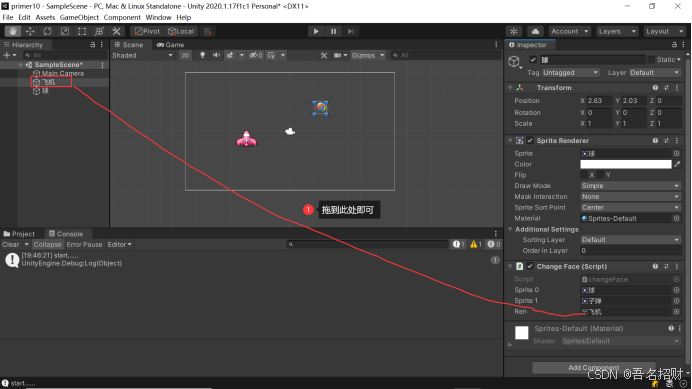Open the Layers dropdown
Image resolution: width=692 pixels, height=389 pixels.
click(x=617, y=31)
